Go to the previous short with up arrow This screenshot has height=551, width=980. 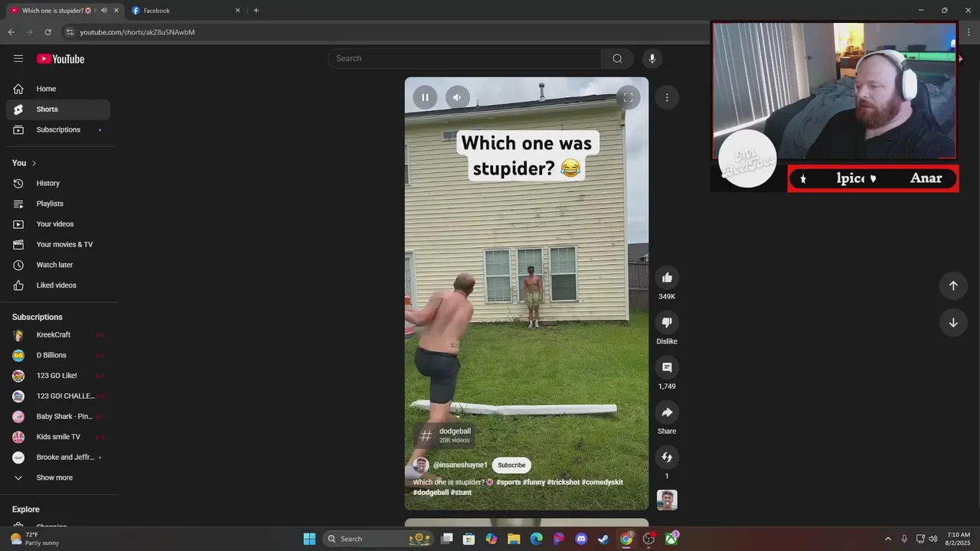953,285
